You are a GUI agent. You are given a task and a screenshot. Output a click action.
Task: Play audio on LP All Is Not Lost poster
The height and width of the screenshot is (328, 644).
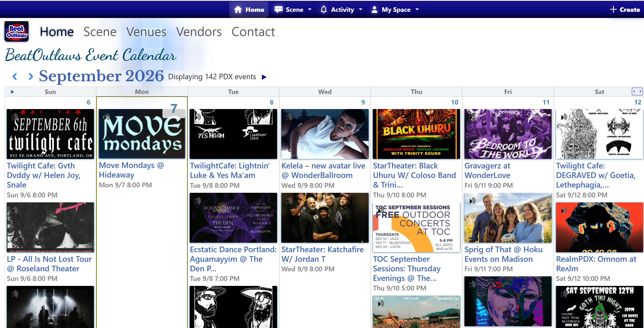coord(15,211)
